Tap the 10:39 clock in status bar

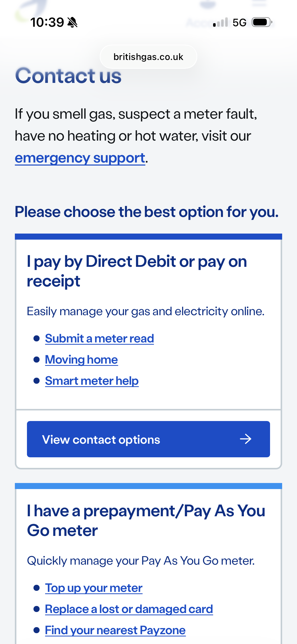coord(47,22)
